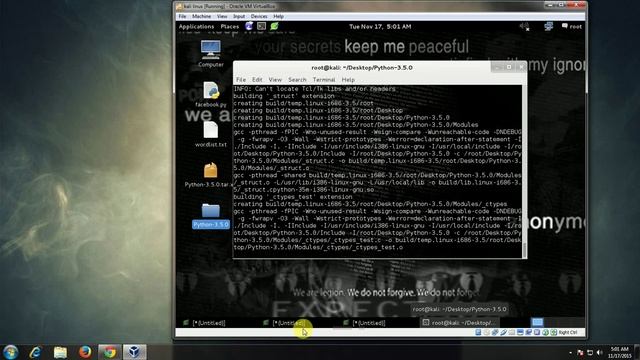Click the Right Ctrl host key indicator
The width and height of the screenshot is (640, 360).
(x=567, y=333)
